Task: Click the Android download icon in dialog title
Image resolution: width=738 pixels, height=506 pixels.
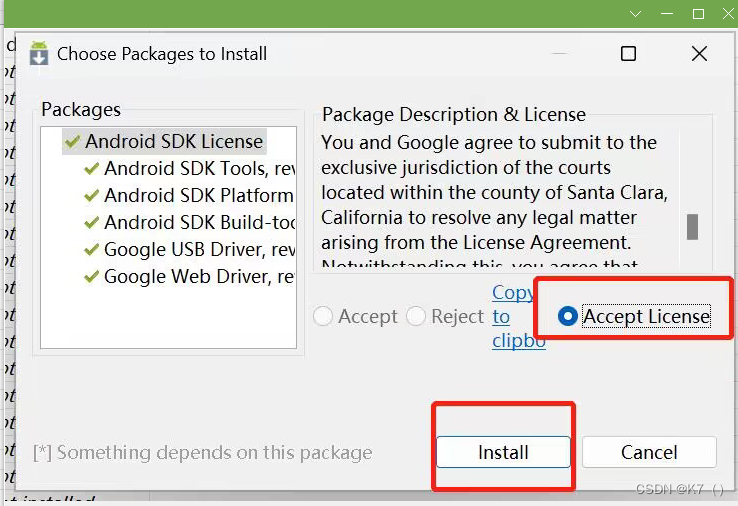Action: coord(39,53)
